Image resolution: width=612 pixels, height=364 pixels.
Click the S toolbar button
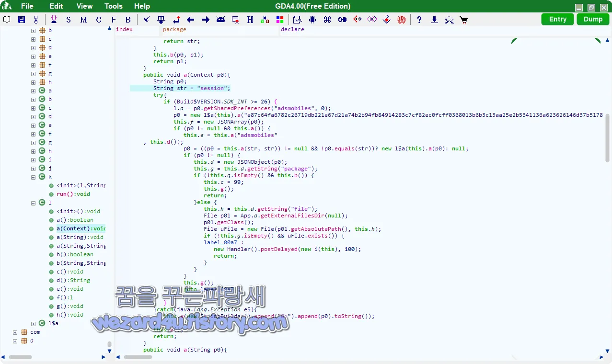tap(69, 20)
